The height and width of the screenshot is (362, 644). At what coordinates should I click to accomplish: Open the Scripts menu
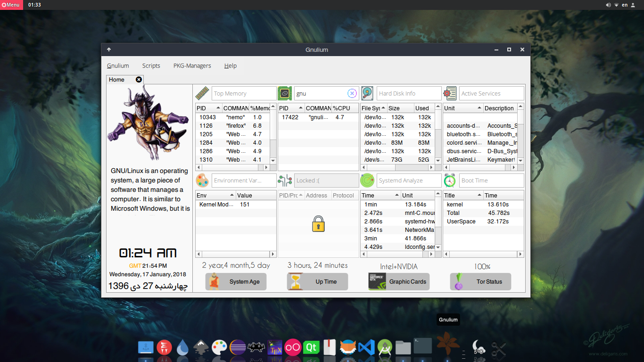pyautogui.click(x=151, y=66)
